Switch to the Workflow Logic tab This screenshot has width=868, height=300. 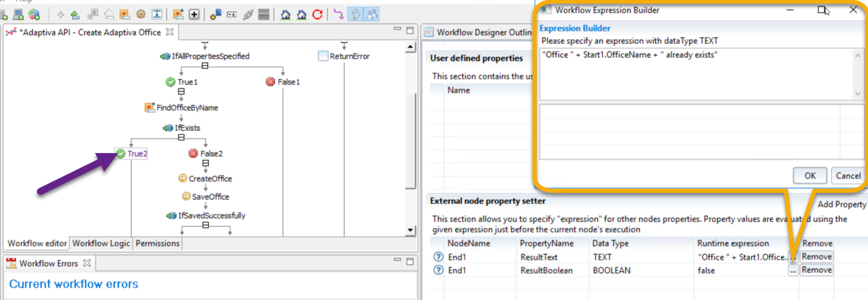(x=102, y=244)
